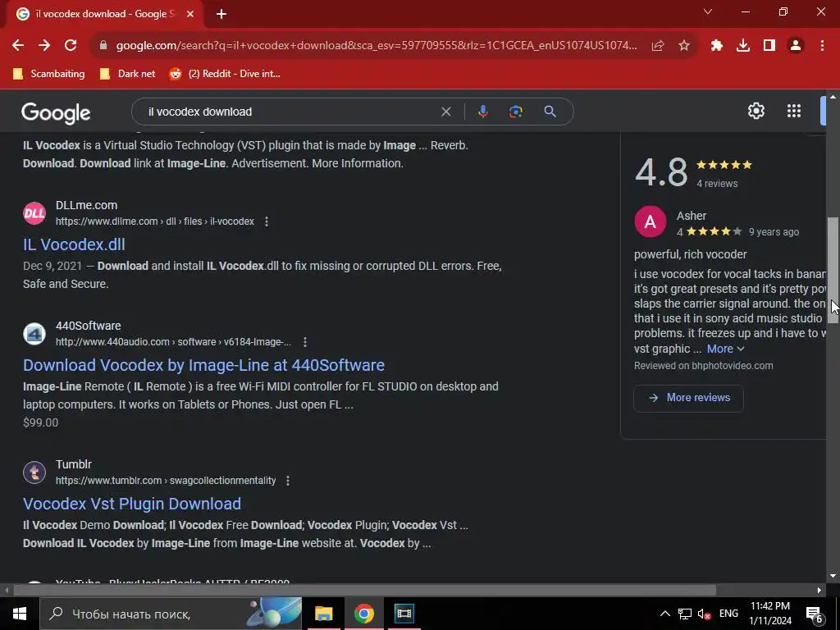
Task: Go back to the previous page
Action: (x=18, y=46)
